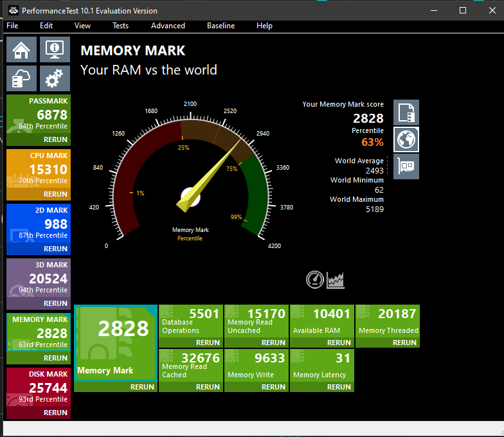Select the Memory Mark 2828 sidebar tile
Screen dimensions: 504x437
tap(39, 333)
